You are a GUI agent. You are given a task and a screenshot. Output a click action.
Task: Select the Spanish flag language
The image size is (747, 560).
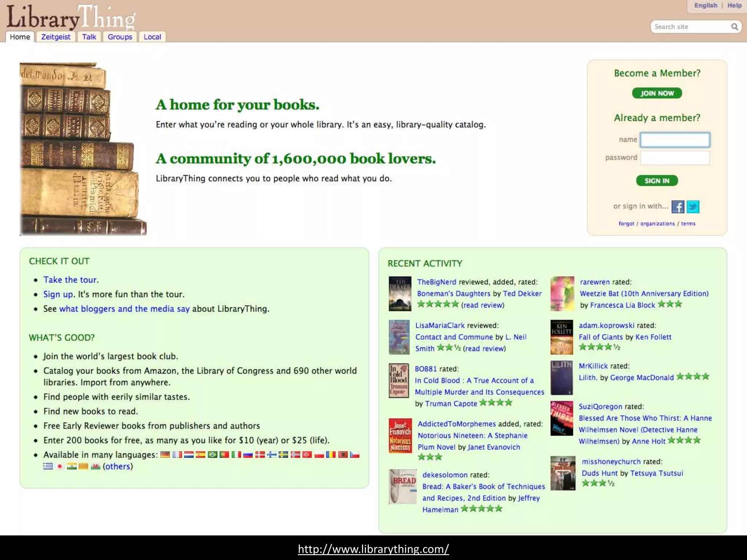coord(201,455)
